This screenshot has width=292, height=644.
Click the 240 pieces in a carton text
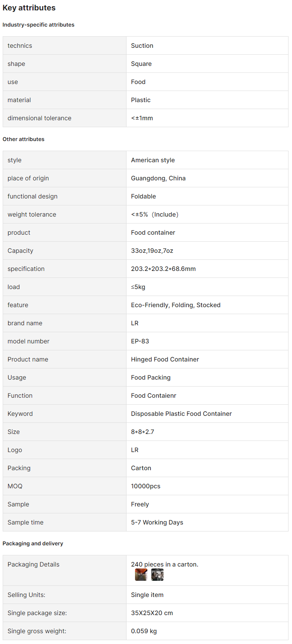(165, 564)
